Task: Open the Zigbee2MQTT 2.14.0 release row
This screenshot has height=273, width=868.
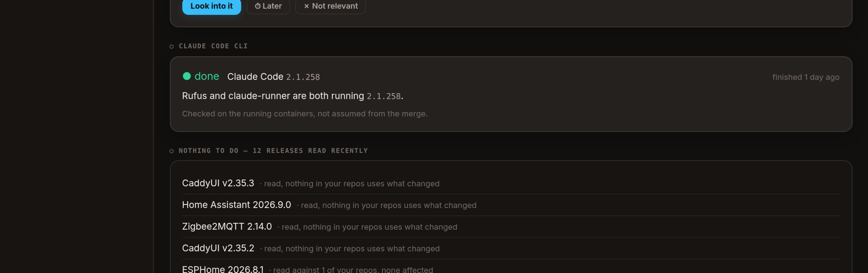Action: [511, 227]
